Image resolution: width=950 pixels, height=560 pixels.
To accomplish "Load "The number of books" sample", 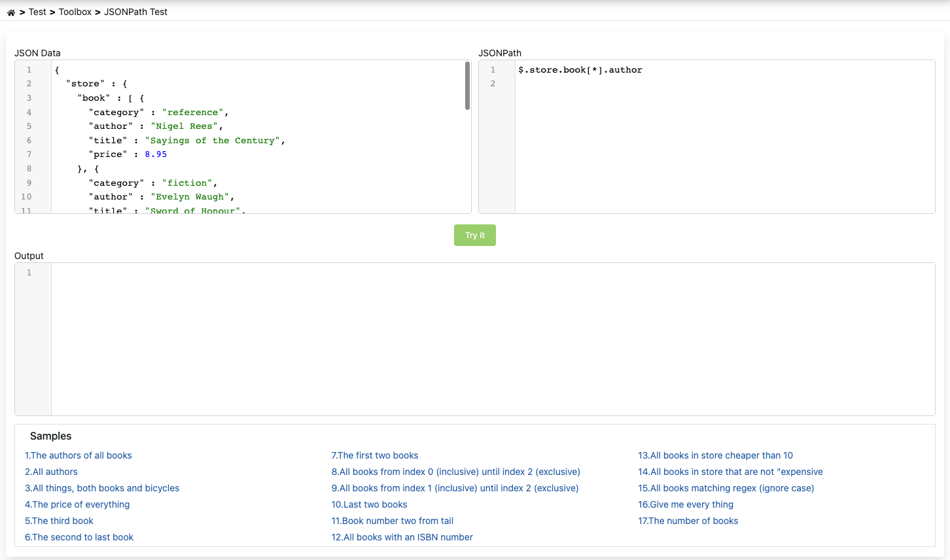I will coord(688,521).
